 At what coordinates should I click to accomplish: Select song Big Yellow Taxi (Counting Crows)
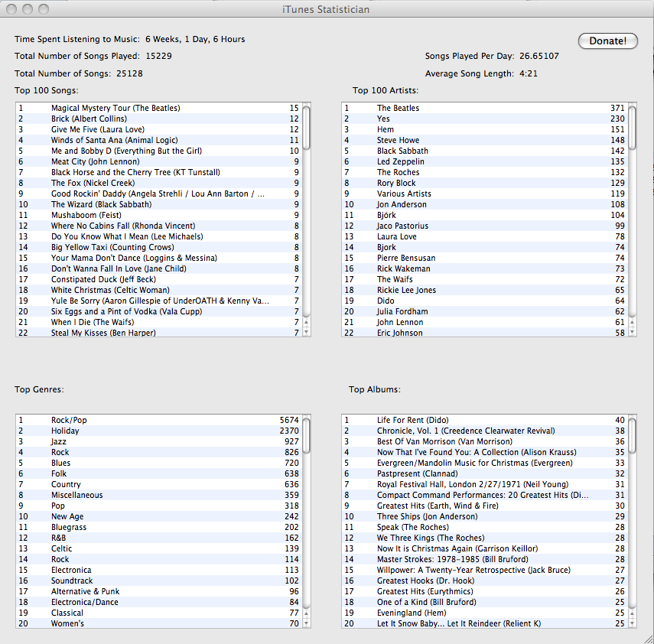pyautogui.click(x=159, y=247)
